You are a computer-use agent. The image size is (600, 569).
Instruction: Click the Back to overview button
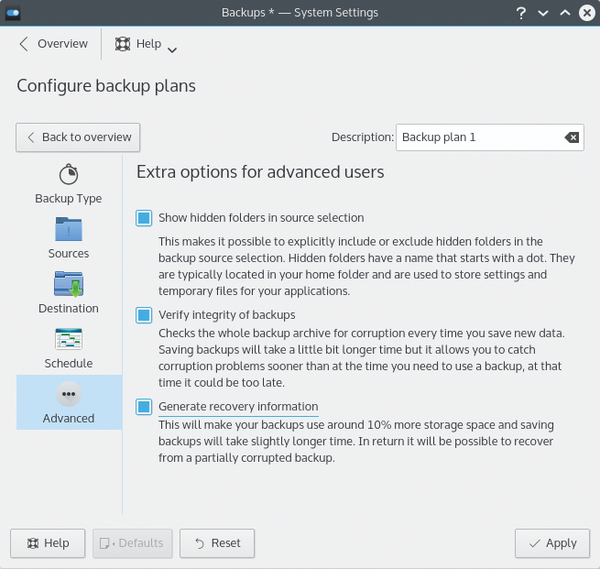tap(78, 137)
